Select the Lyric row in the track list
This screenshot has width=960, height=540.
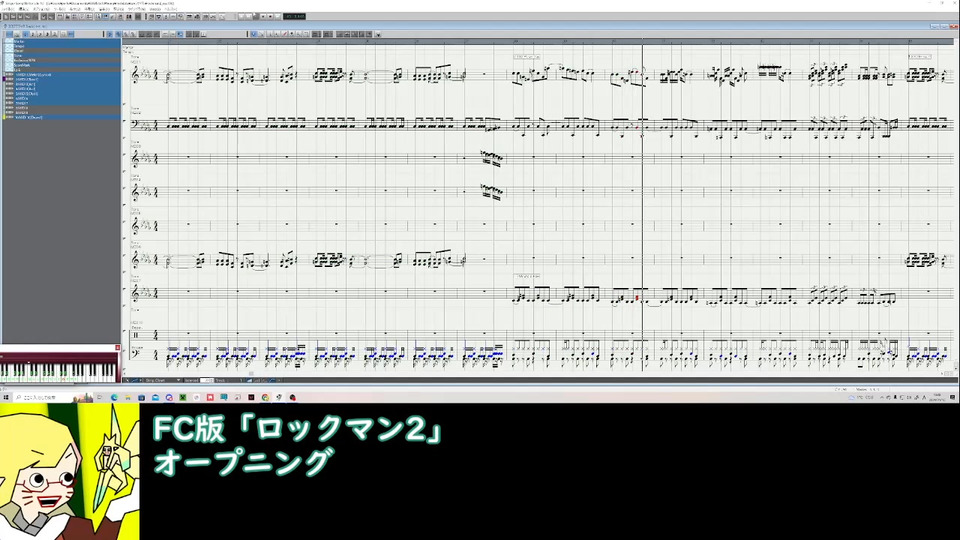pyautogui.click(x=61, y=70)
